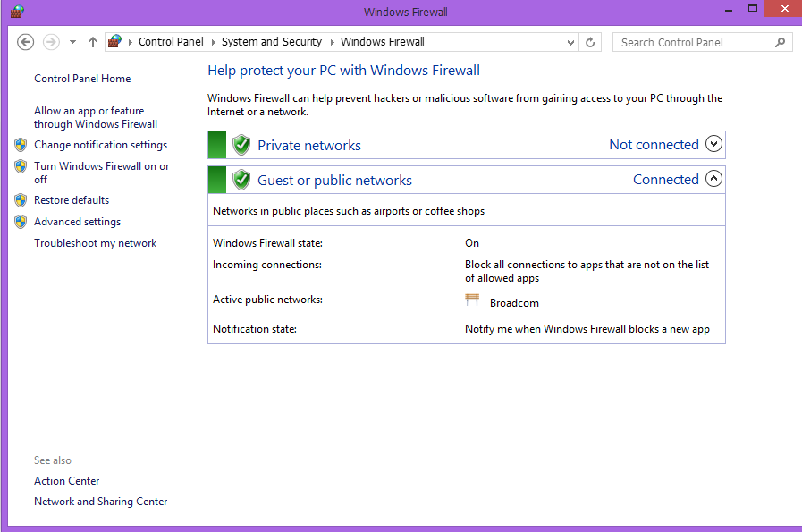Click the Broadcom network name
Image resolution: width=802 pixels, height=532 pixels.
(x=514, y=303)
